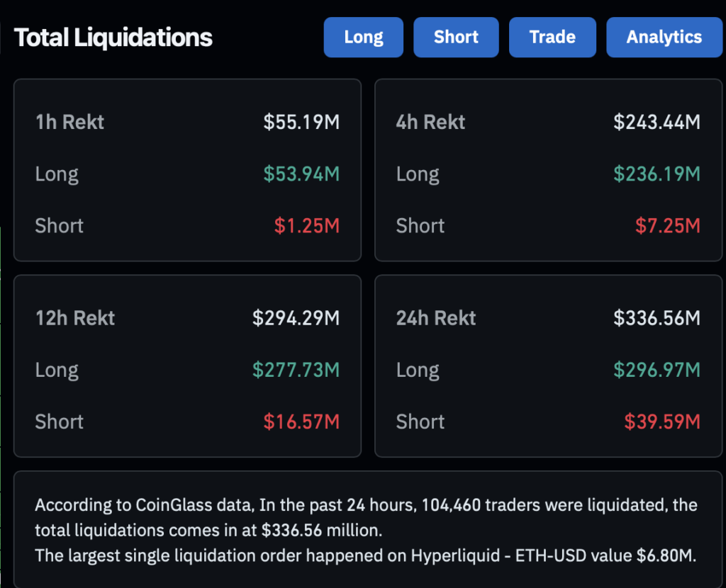Select the 12h Rekt card

pyautogui.click(x=187, y=366)
